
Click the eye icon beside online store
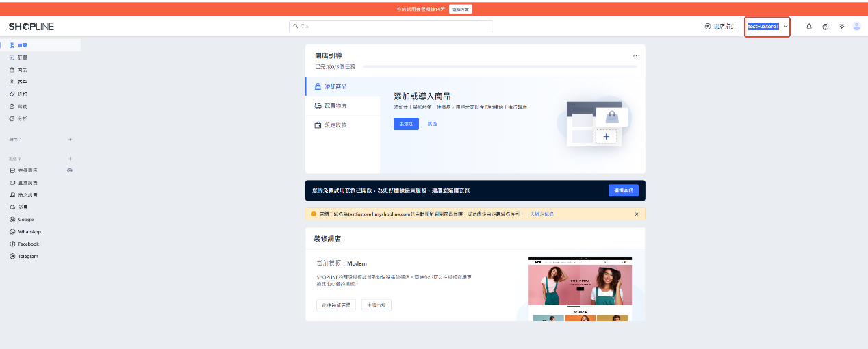click(70, 170)
